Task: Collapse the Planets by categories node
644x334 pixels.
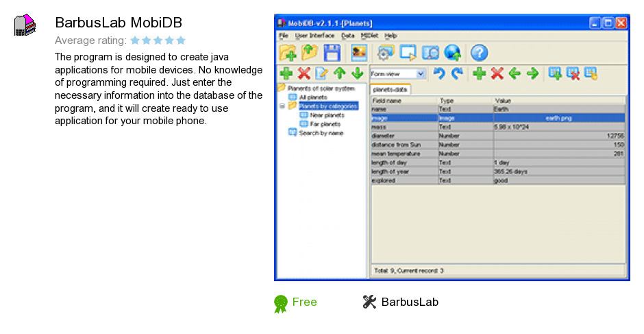Action: [282, 106]
